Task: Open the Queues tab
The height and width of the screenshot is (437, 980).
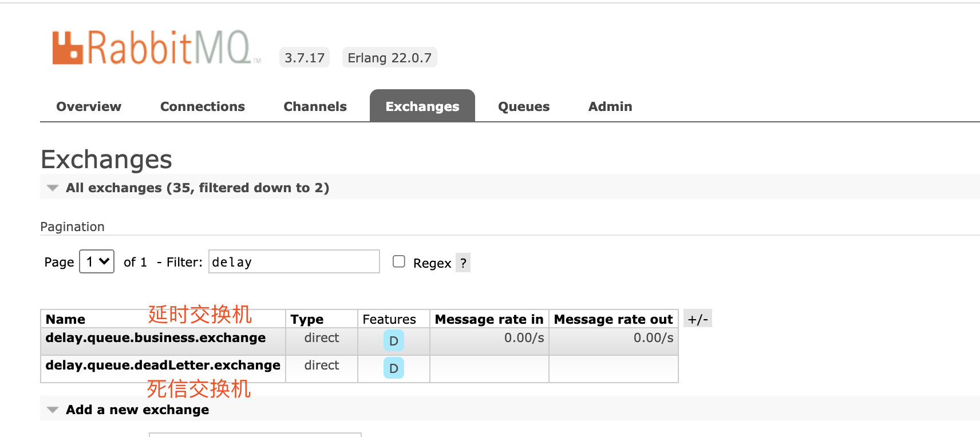Action: point(524,106)
